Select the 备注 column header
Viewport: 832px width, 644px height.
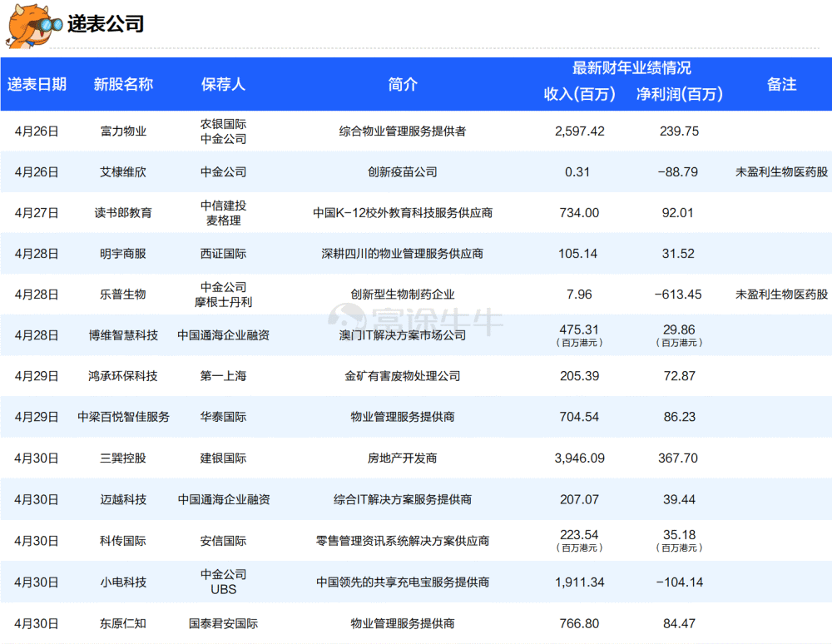pos(781,84)
